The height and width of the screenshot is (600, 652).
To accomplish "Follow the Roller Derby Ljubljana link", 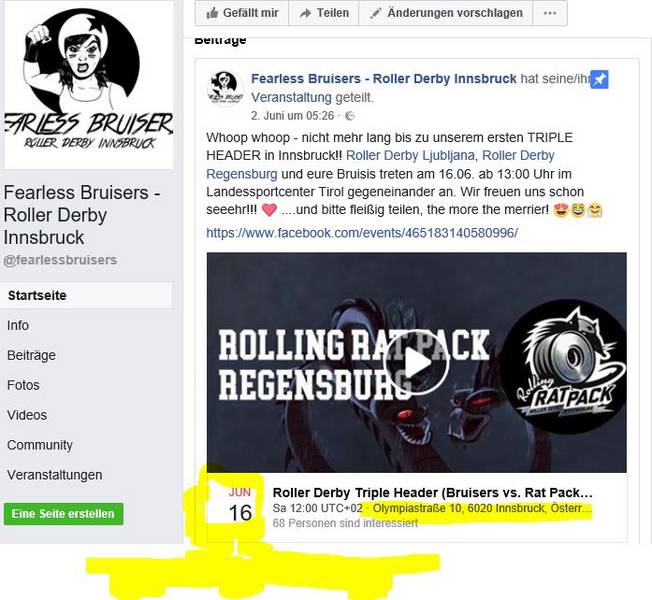I will 410,156.
